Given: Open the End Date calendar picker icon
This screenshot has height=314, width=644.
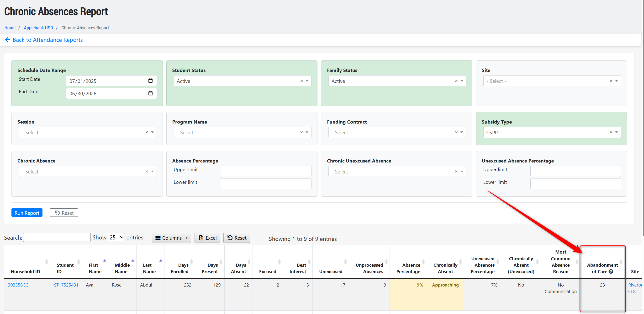Looking at the screenshot, I should [150, 93].
